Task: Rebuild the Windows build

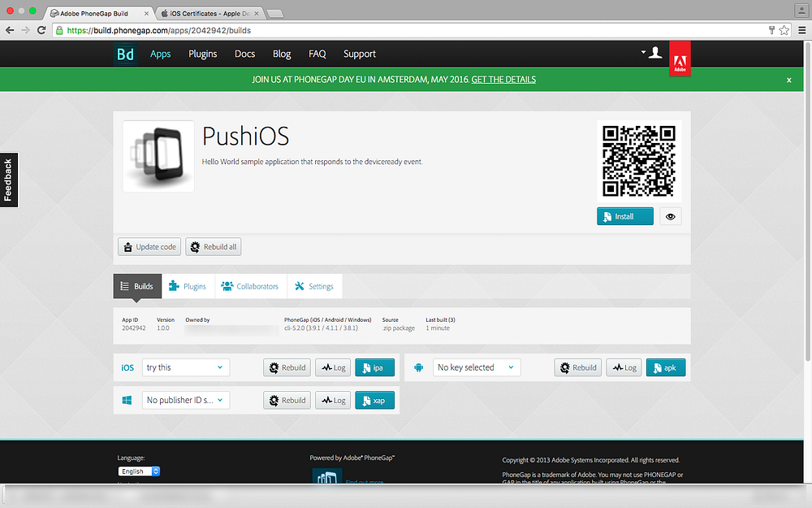Action: (x=287, y=400)
